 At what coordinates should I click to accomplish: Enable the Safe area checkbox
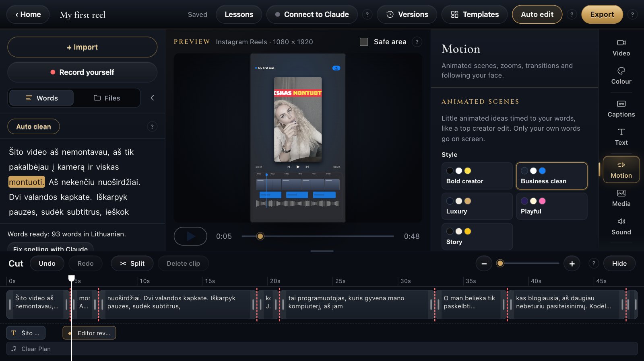[x=364, y=42]
